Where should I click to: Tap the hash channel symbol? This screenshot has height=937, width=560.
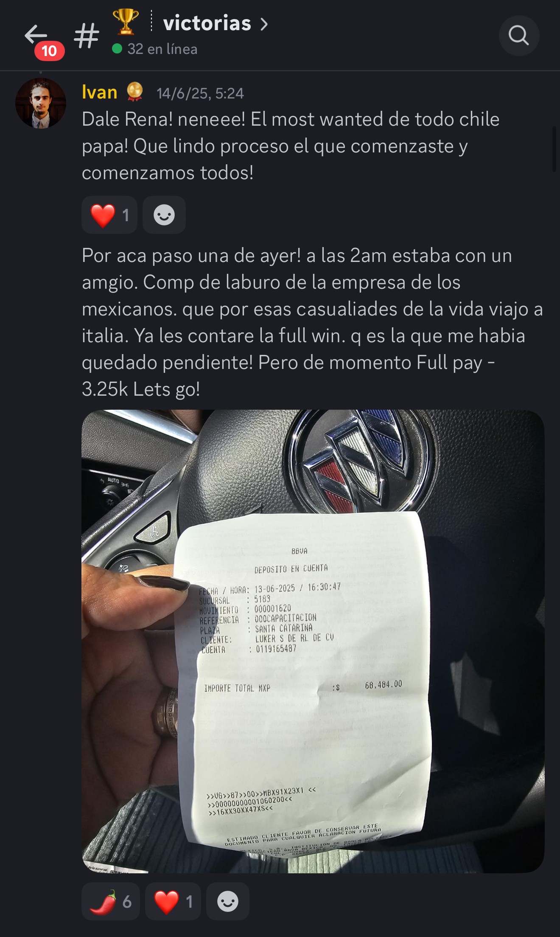tap(87, 36)
